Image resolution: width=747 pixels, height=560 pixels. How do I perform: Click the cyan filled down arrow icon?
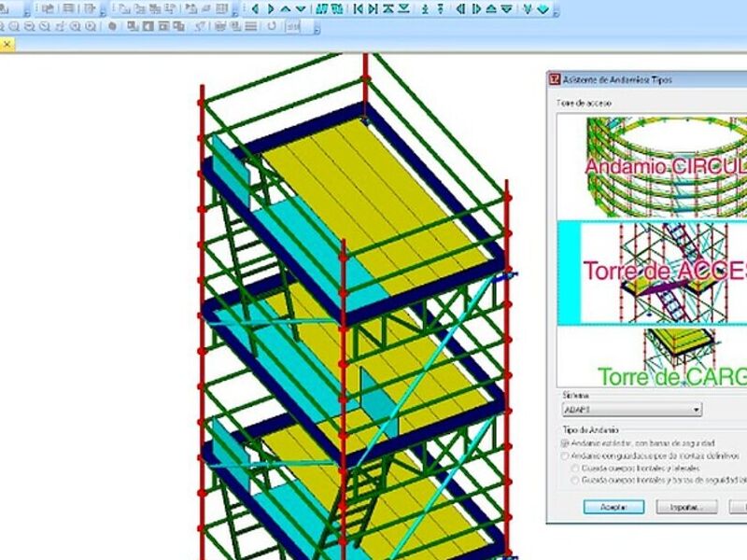(543, 8)
